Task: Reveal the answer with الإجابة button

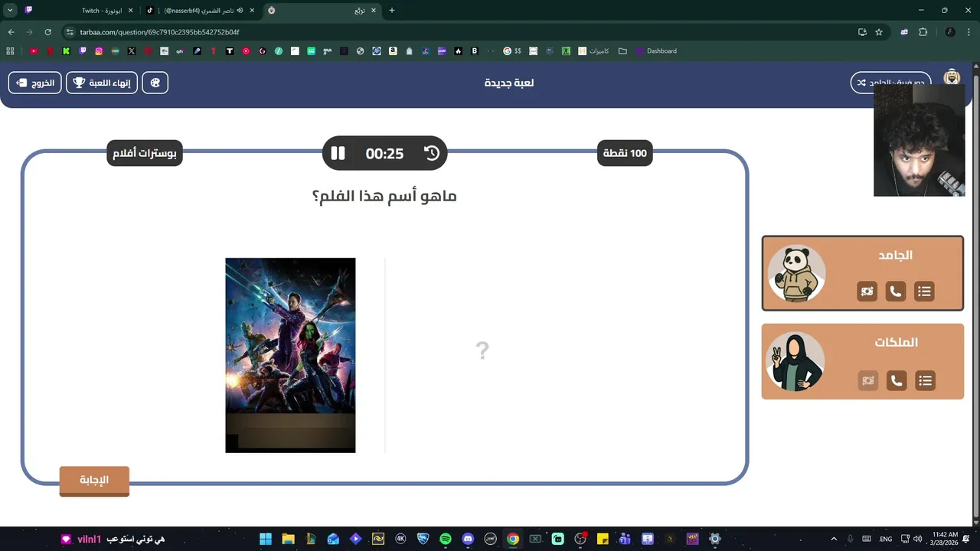Action: tap(94, 481)
